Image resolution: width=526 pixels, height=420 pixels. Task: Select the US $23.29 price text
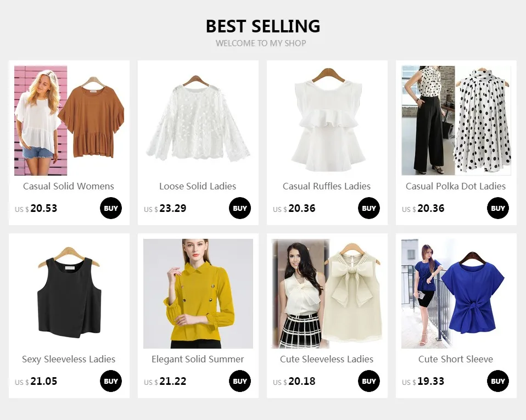[x=165, y=208]
